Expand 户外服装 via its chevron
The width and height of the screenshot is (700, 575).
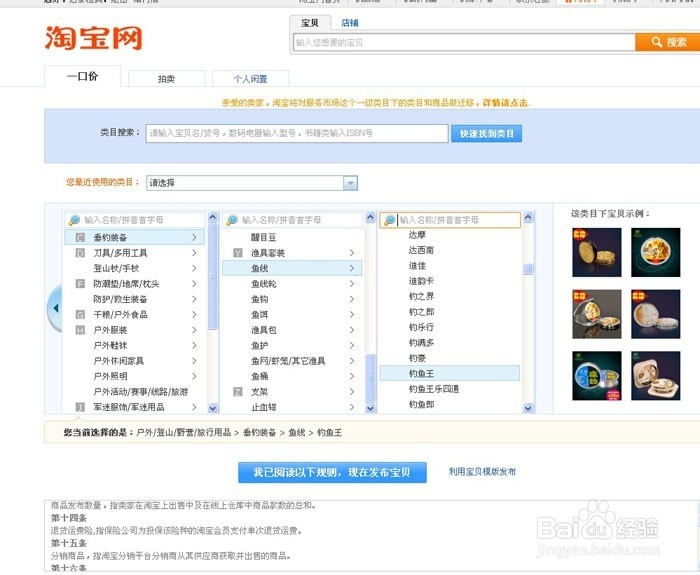click(x=194, y=330)
